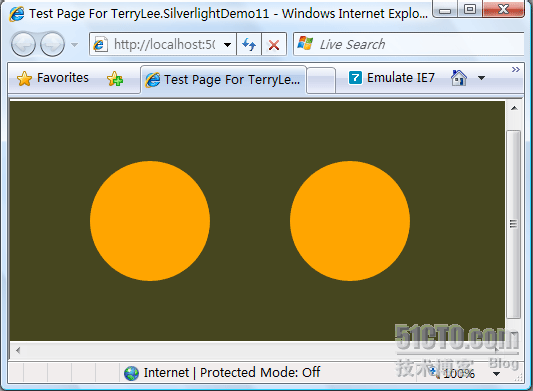Click into the Live Search box
This screenshot has height=391, width=533.
click(x=409, y=44)
